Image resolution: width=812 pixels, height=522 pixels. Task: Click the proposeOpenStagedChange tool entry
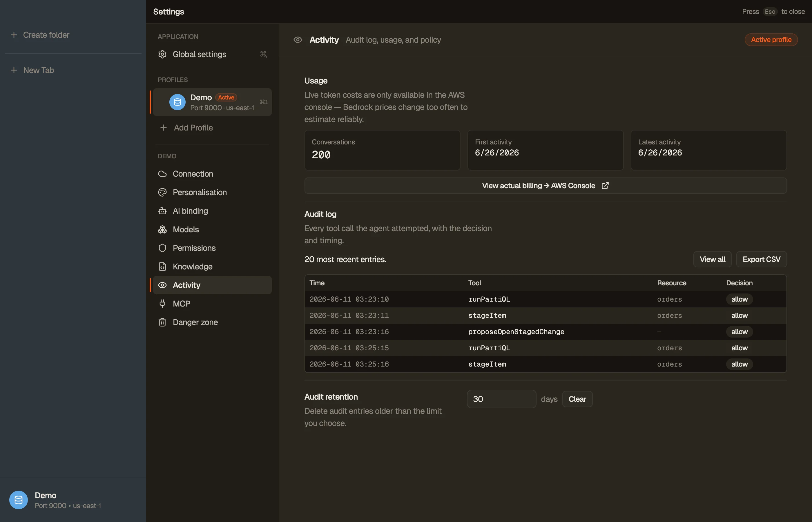click(516, 332)
